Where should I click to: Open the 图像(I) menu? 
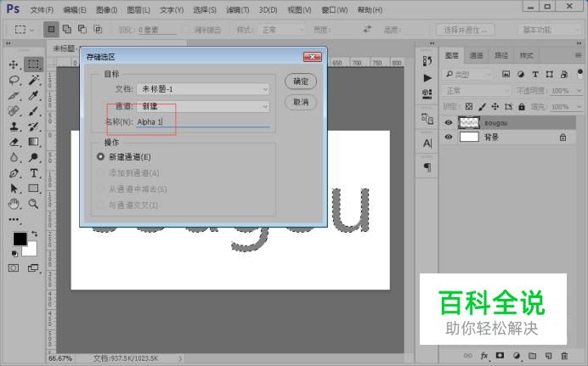(106, 10)
